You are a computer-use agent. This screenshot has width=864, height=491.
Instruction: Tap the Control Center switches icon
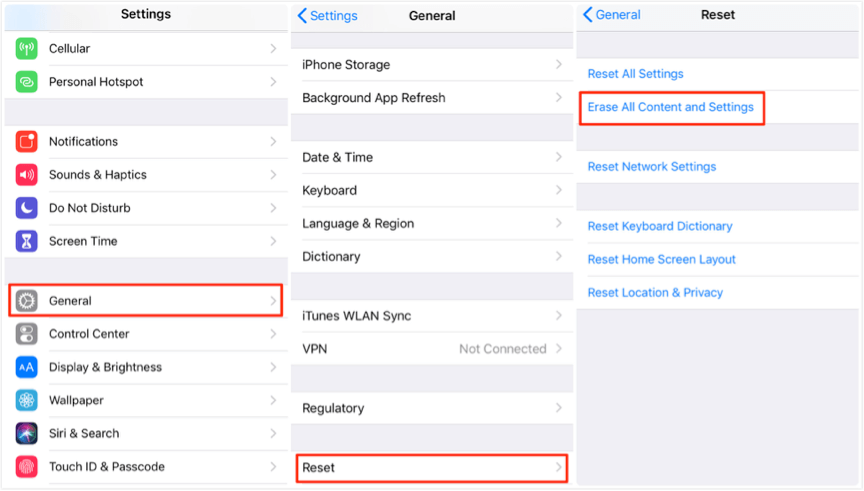[x=27, y=334]
